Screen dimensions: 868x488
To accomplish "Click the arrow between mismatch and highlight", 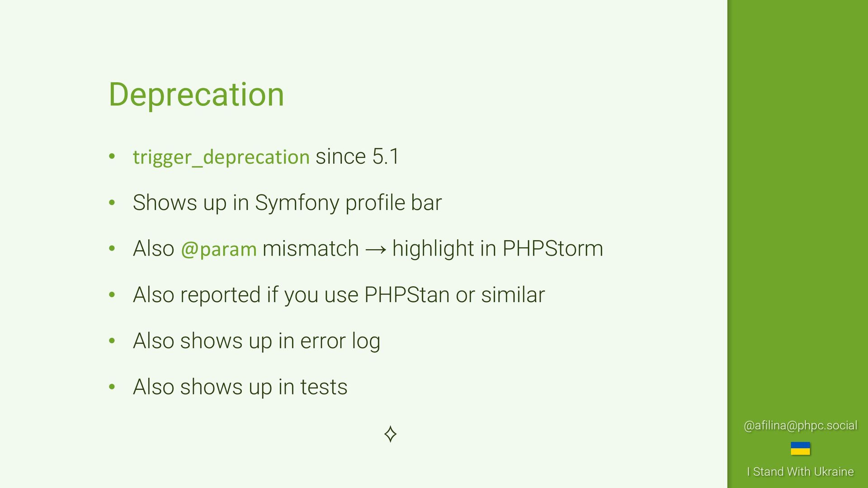I will (x=376, y=249).
